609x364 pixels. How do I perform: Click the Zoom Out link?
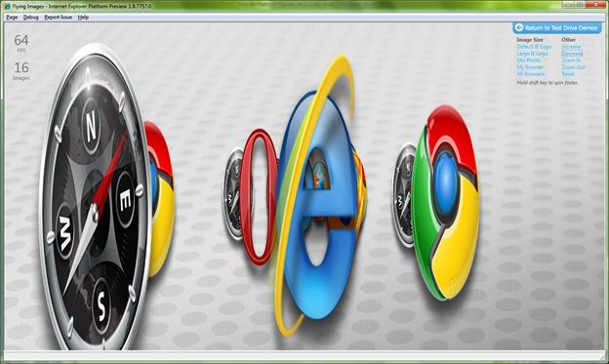pyautogui.click(x=573, y=67)
